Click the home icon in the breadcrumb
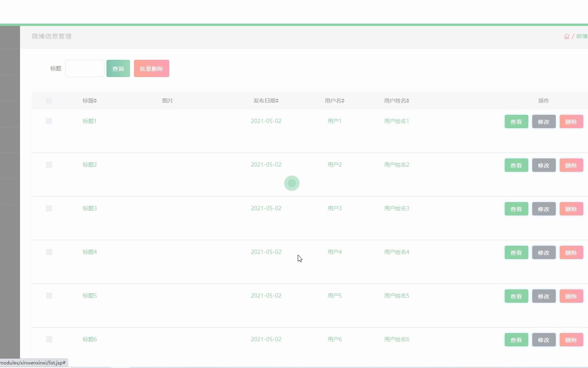Screen dimensions: 588x368 coord(566,36)
